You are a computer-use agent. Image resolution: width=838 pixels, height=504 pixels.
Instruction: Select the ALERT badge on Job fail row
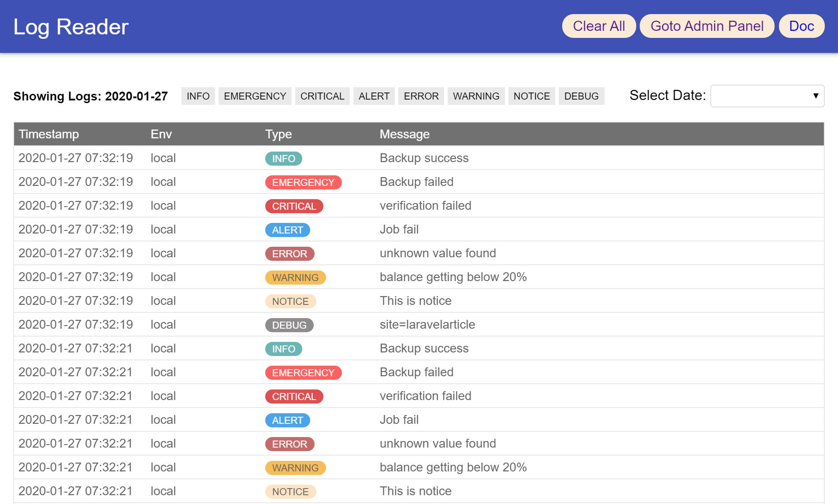[x=287, y=230]
